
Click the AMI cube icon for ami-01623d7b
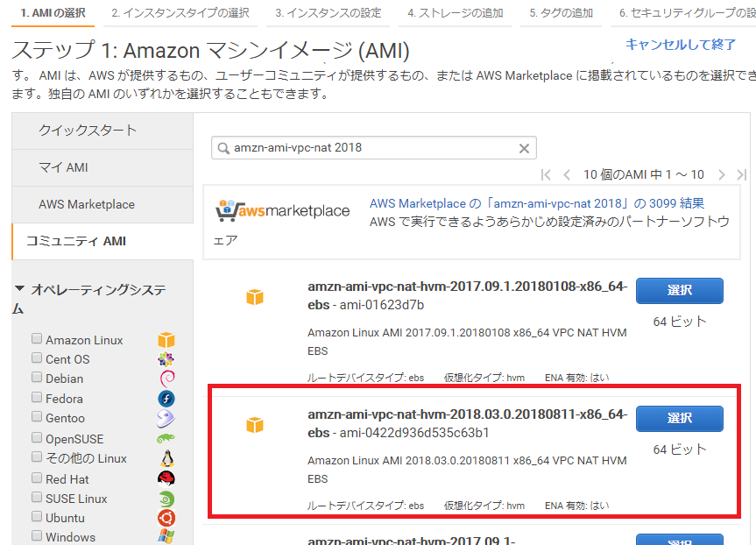[x=255, y=297]
